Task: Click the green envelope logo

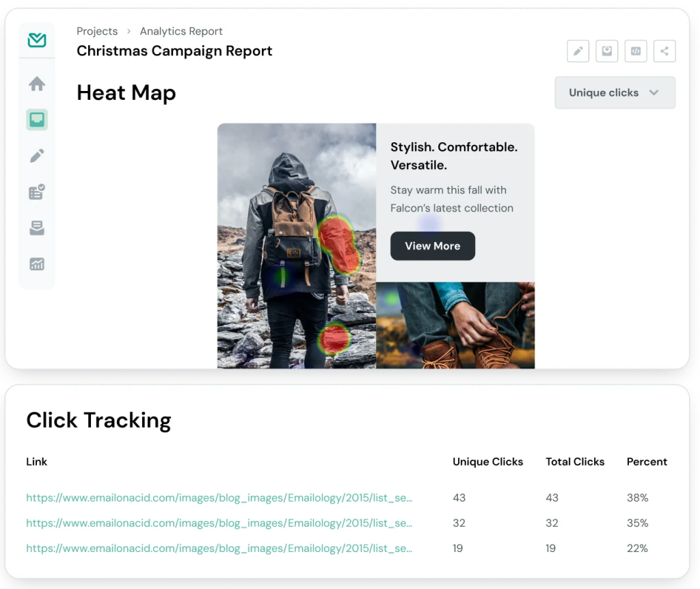Action: (x=37, y=40)
